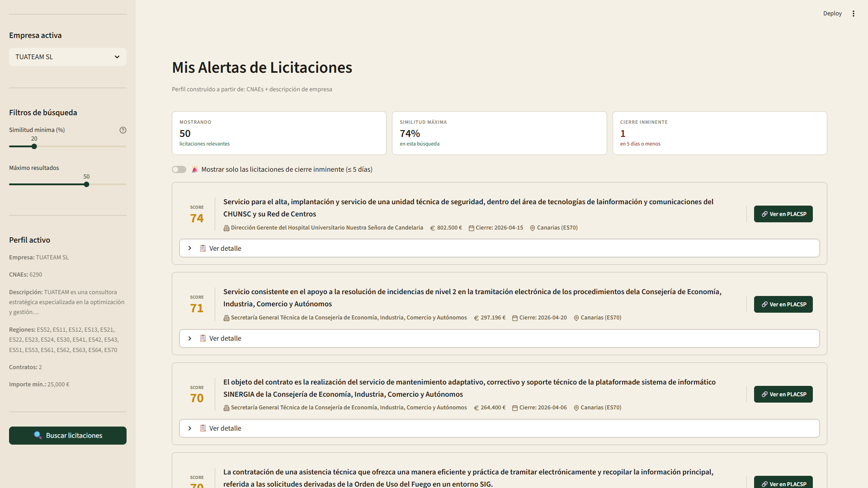Open score 74 tender in PLACSP

pyautogui.click(x=783, y=214)
